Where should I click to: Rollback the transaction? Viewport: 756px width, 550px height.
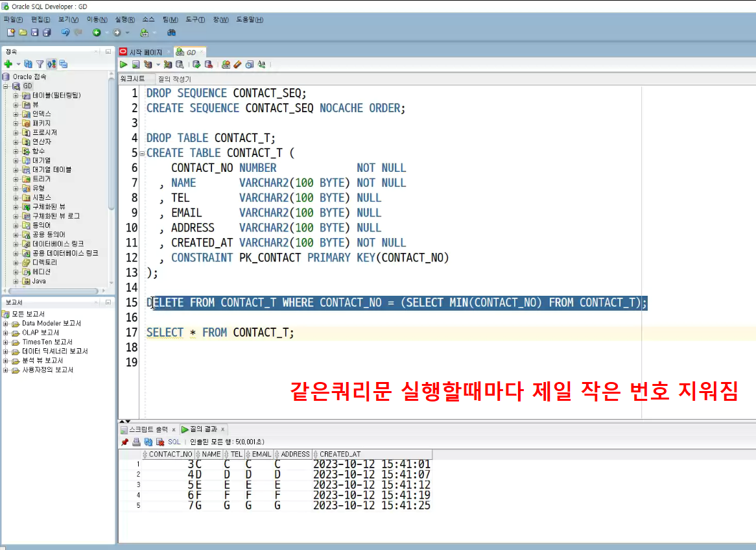209,64
